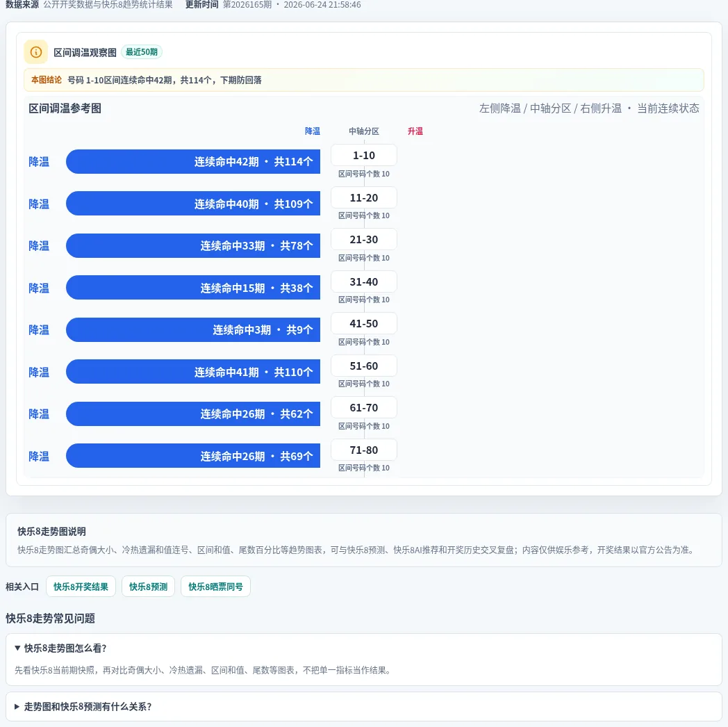Click the 相关入口 label
The image size is (728, 727).
click(22, 587)
